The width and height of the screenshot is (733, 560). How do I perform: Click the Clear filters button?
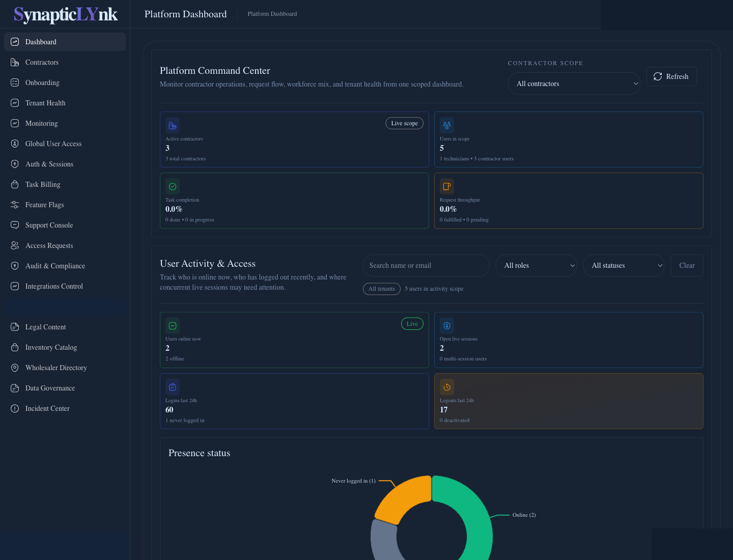point(687,265)
